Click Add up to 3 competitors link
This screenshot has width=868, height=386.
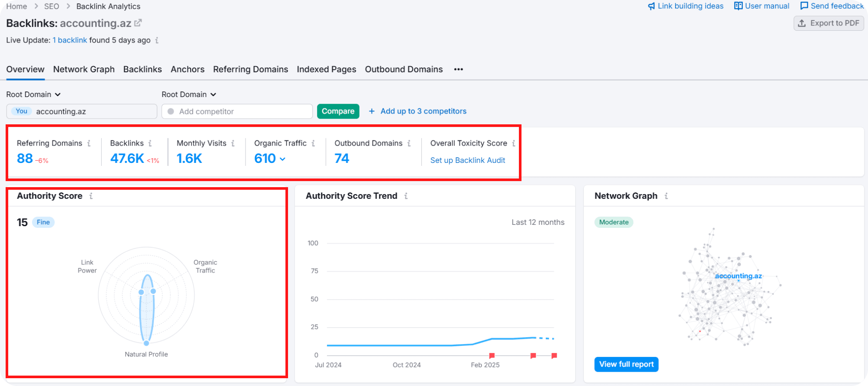click(424, 111)
